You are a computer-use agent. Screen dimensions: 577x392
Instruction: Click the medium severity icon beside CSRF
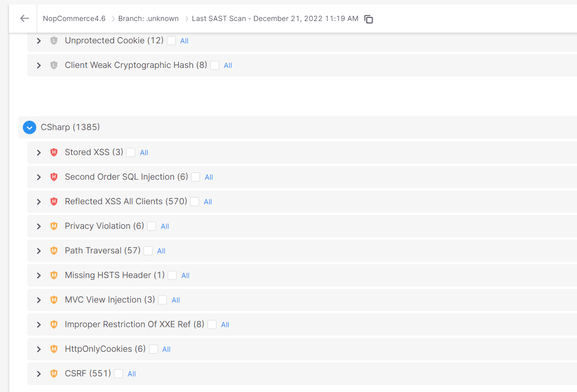pyautogui.click(x=54, y=373)
